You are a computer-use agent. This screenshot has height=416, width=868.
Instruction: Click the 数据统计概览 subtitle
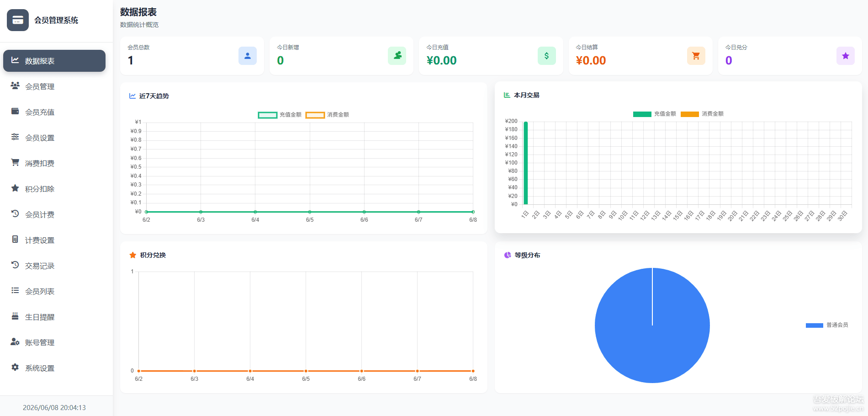139,25
